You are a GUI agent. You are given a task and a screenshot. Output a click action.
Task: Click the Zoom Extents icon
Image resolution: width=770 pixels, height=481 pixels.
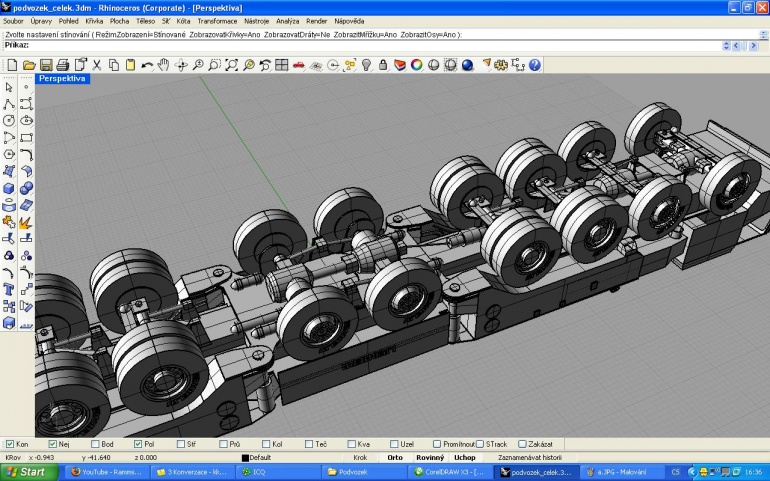coord(231,65)
